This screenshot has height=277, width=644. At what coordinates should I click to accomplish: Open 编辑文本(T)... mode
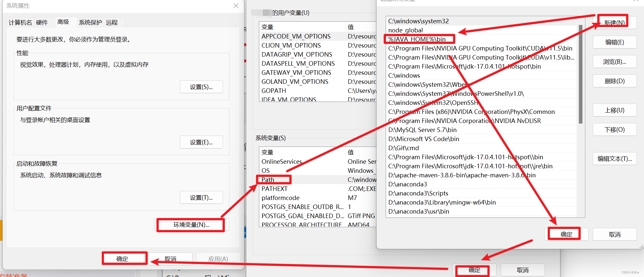(x=615, y=159)
